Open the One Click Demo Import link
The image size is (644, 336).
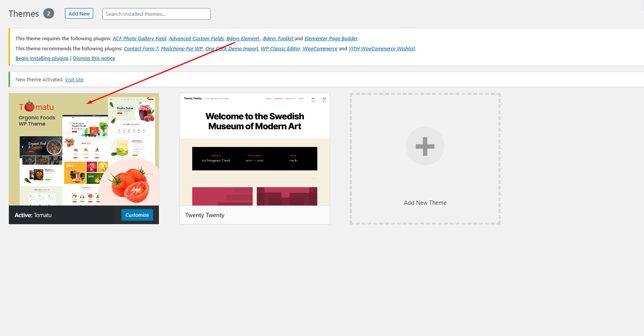coord(232,48)
